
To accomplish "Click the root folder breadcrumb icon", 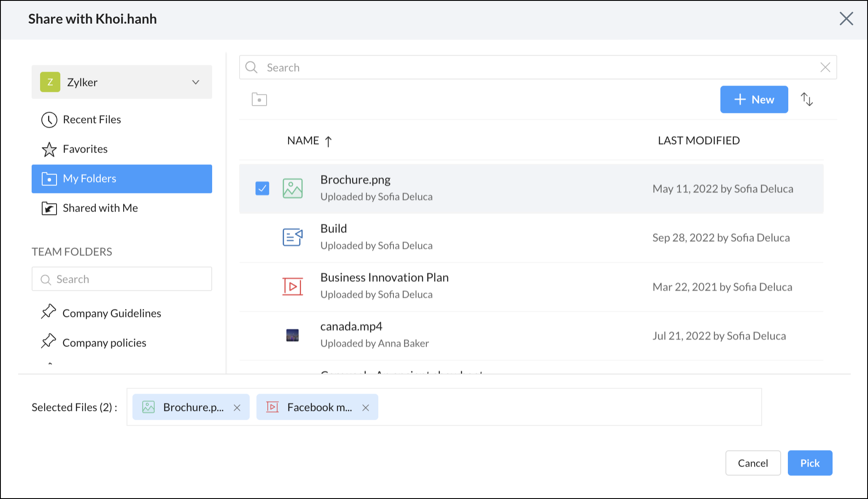I will tap(259, 99).
